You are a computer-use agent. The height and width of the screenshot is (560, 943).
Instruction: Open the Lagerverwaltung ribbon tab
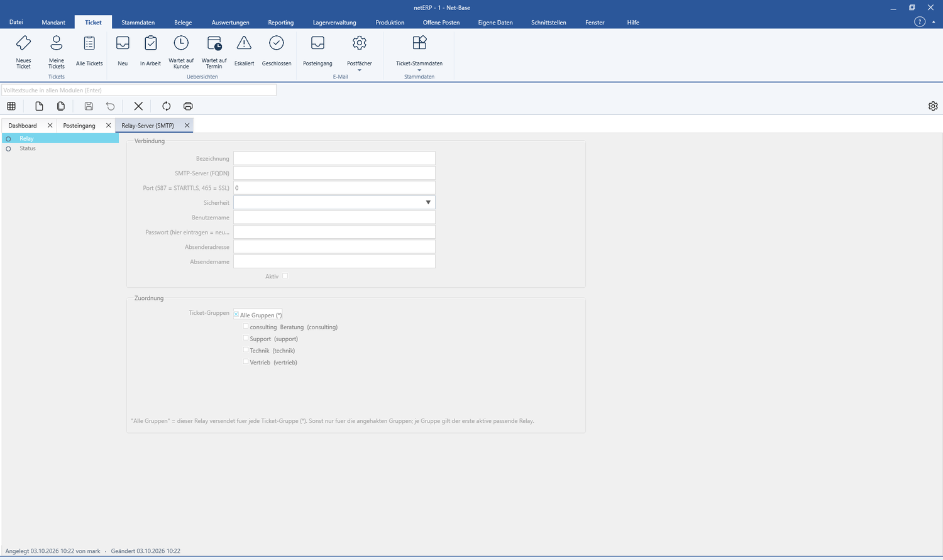click(334, 23)
